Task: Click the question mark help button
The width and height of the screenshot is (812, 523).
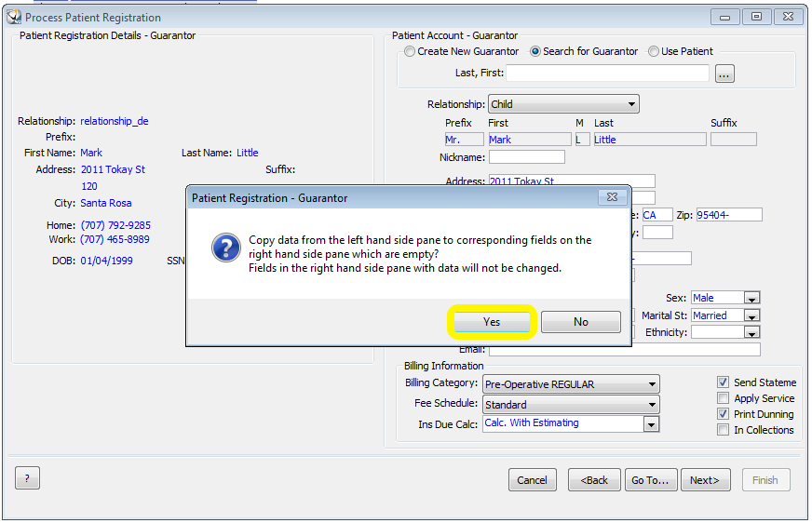Action: tap(27, 478)
